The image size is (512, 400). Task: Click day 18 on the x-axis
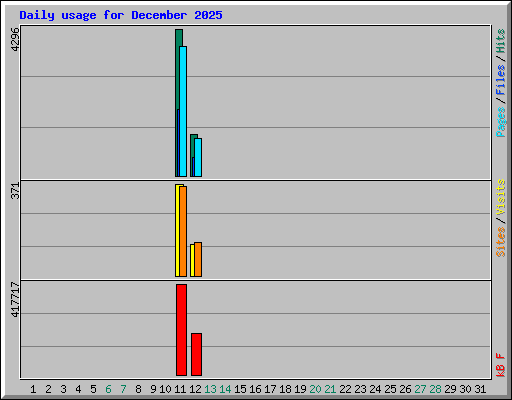tap(285, 389)
